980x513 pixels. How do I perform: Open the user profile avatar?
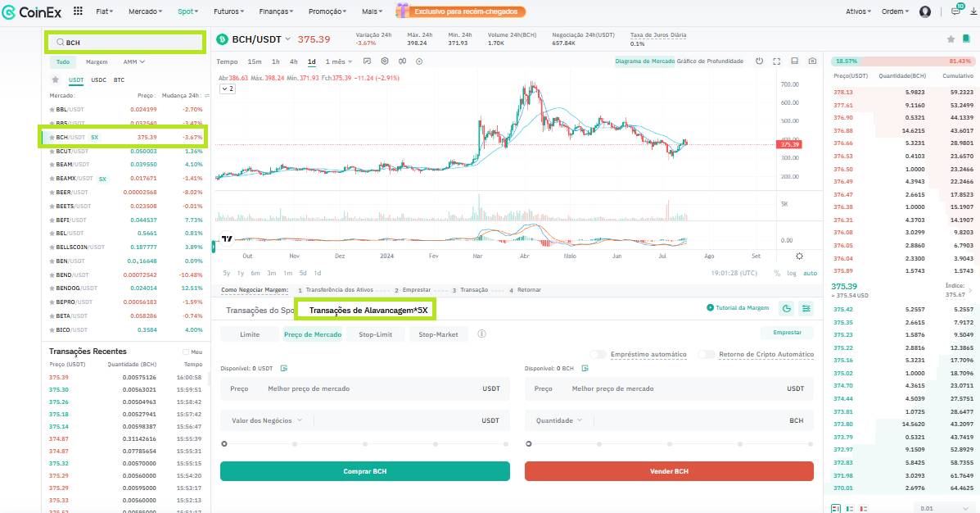(x=925, y=11)
